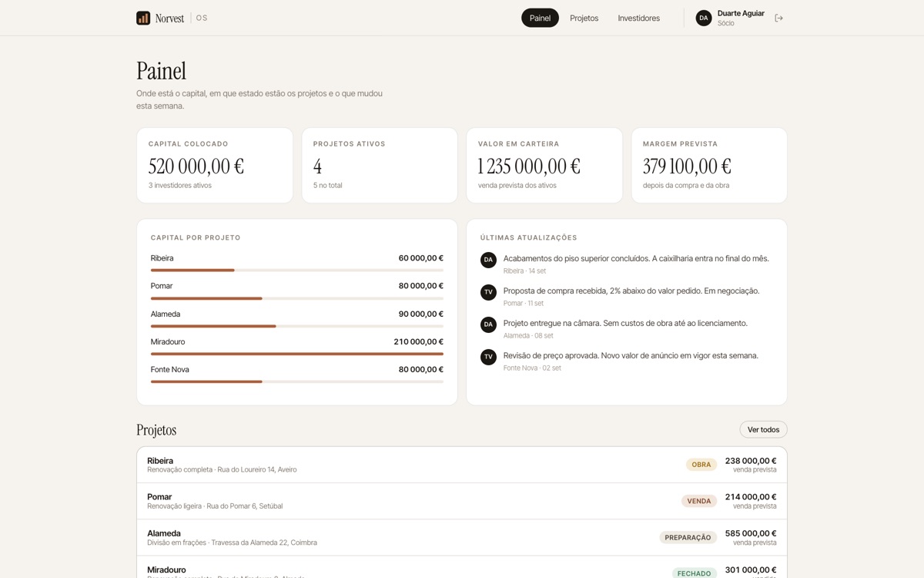Open the Pomar project row
This screenshot has width=924, height=578.
click(x=462, y=501)
